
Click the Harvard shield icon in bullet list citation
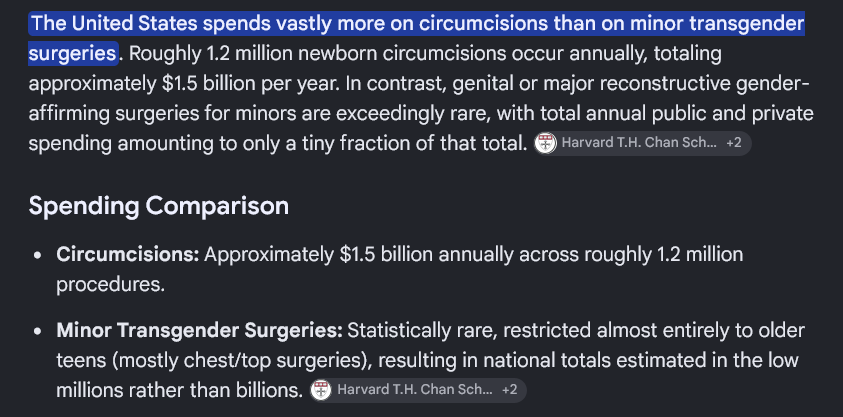[321, 390]
